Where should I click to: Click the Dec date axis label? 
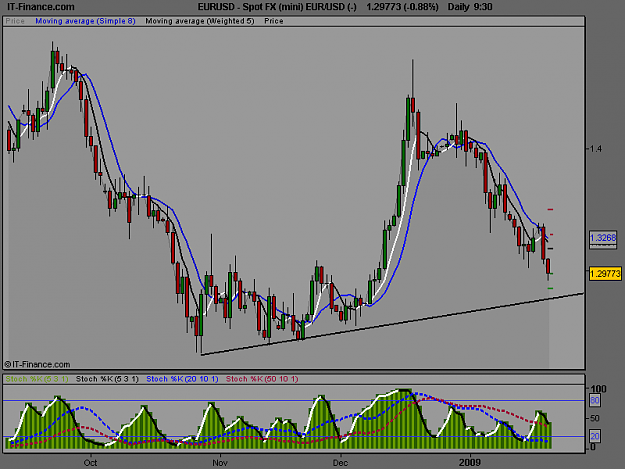[x=340, y=463]
